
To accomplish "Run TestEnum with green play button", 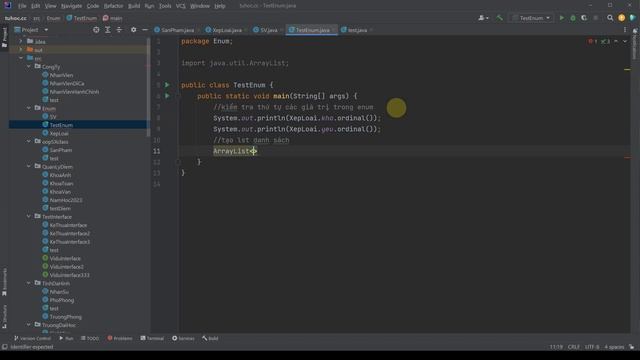I will click(x=562, y=18).
